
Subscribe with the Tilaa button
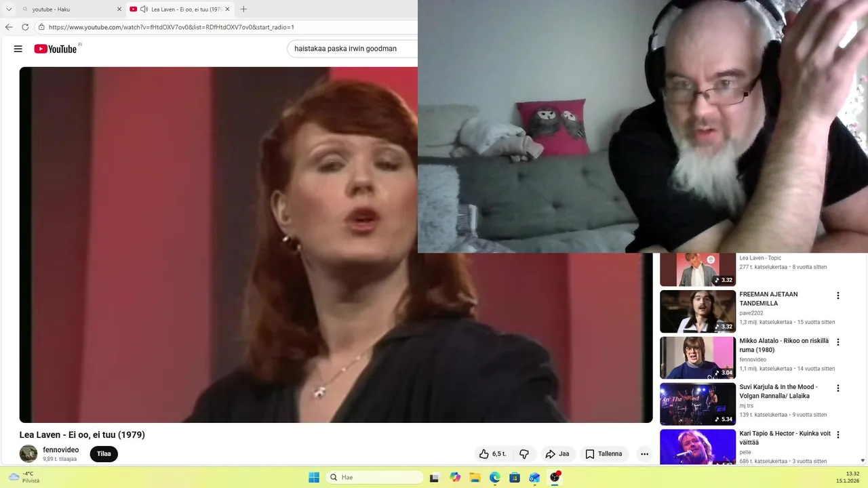pos(104,454)
